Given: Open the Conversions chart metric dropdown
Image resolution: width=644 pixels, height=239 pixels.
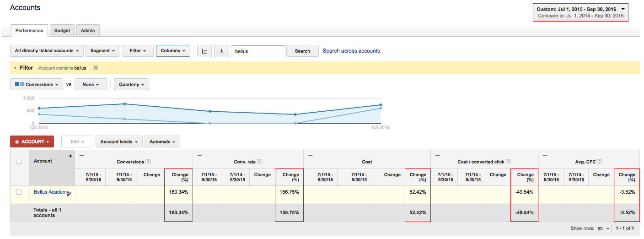Looking at the screenshot, I should point(37,85).
